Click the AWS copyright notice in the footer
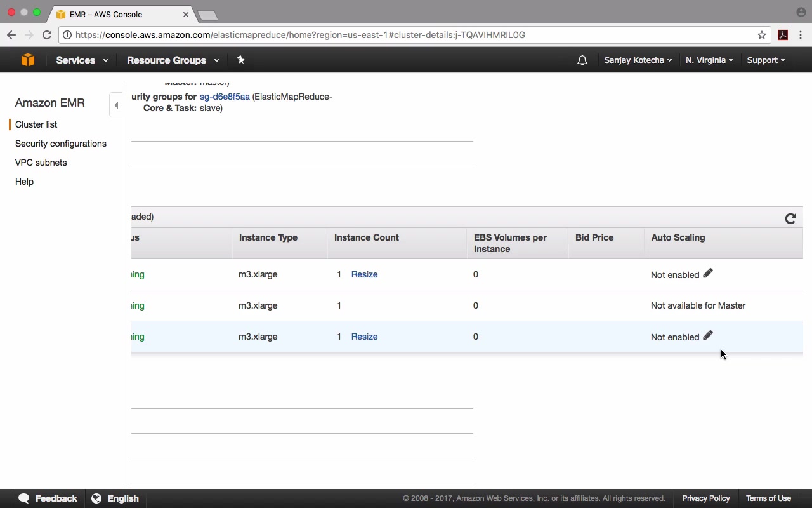 click(534, 498)
